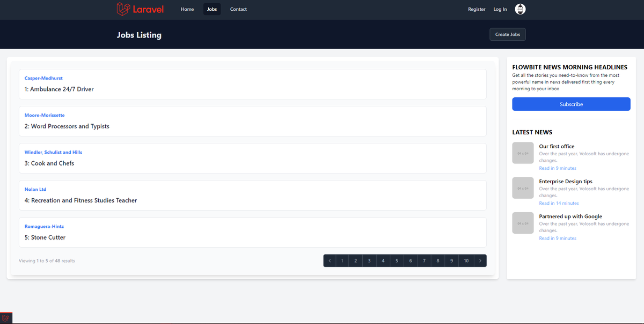This screenshot has height=324, width=644.
Task: Open the 'Our first office' news title
Action: click(557, 147)
